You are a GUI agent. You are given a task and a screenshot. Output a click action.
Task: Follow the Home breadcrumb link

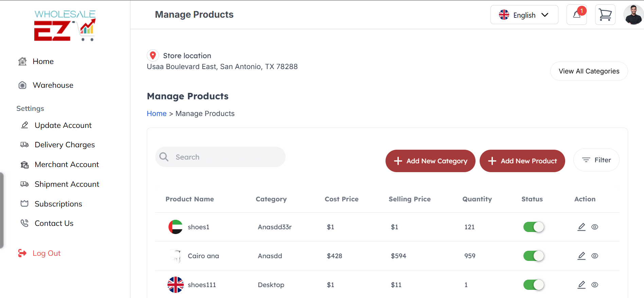(157, 114)
